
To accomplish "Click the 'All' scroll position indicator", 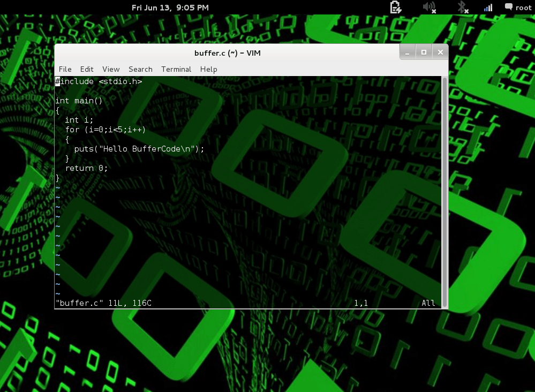I will click(428, 303).
